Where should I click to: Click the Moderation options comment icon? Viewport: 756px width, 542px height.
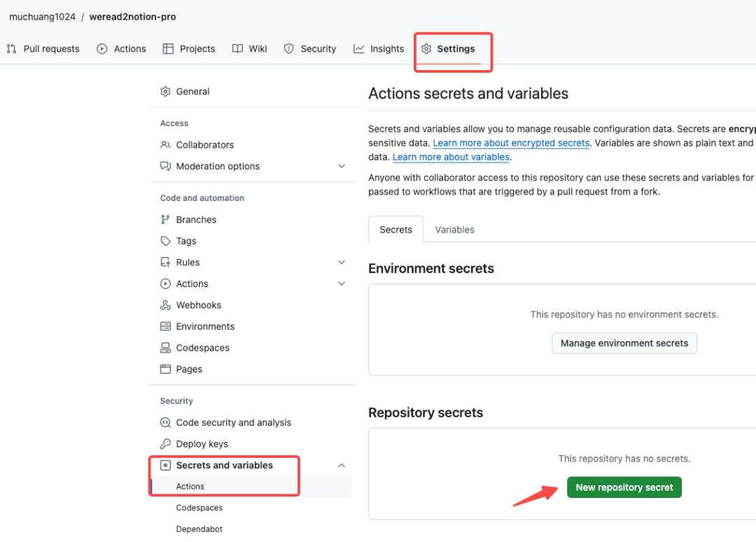[x=165, y=167]
